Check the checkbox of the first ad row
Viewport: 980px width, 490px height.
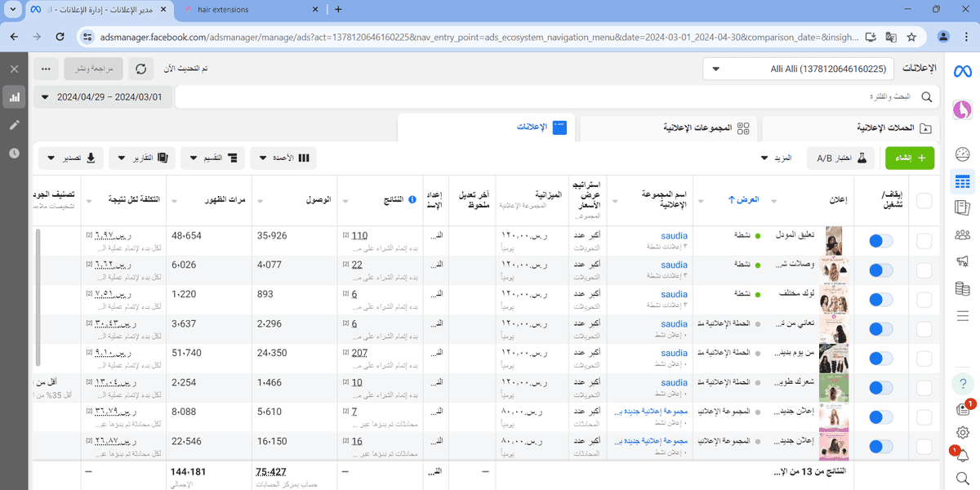pos(924,239)
